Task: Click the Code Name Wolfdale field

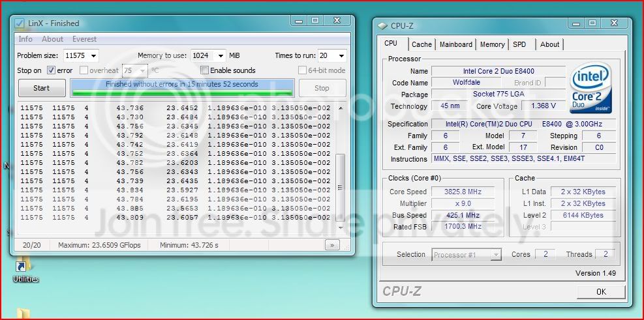Action: pos(466,83)
